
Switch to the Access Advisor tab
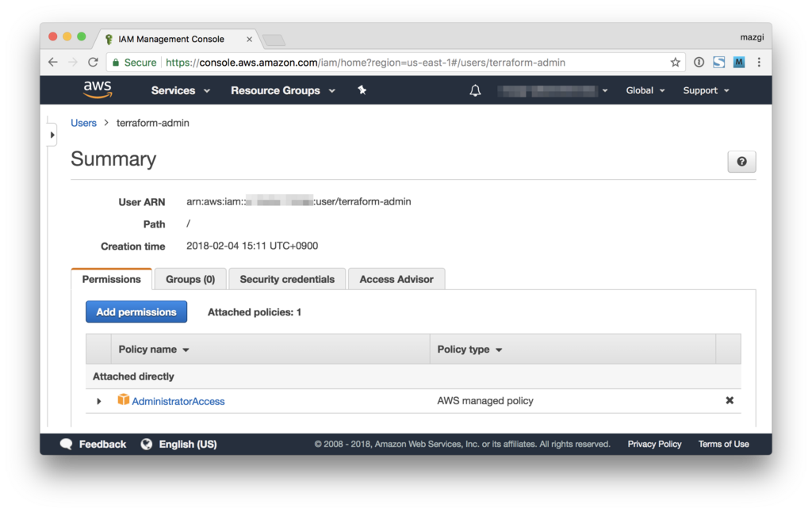[x=396, y=279]
